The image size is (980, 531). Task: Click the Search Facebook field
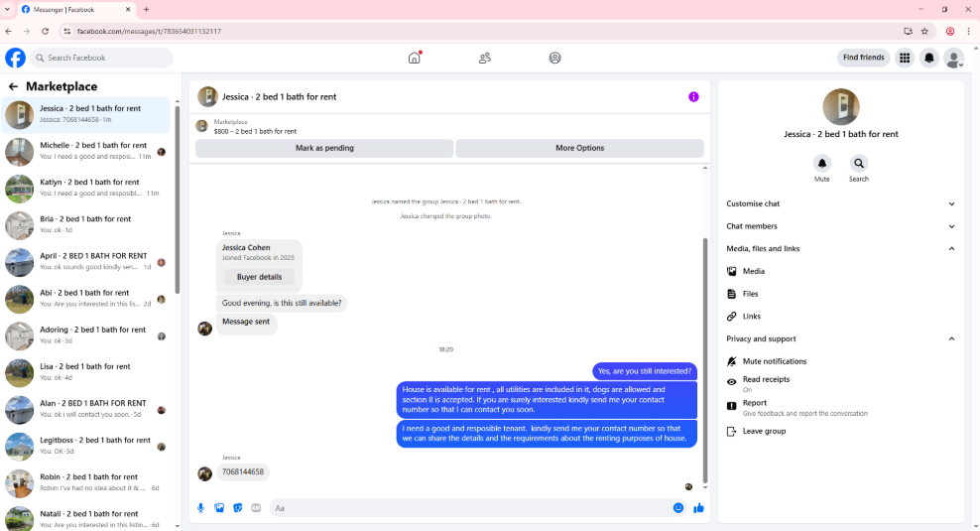coord(101,58)
